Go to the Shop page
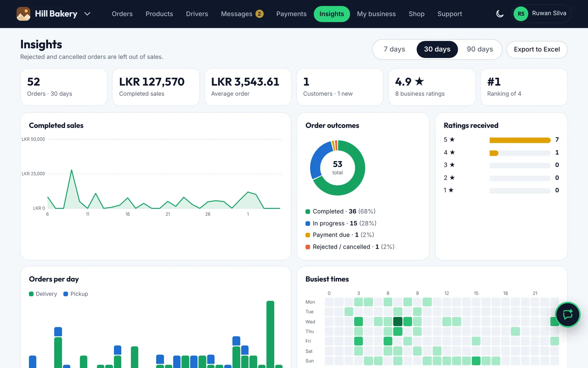Screen dimensions: 588x368 (416, 14)
